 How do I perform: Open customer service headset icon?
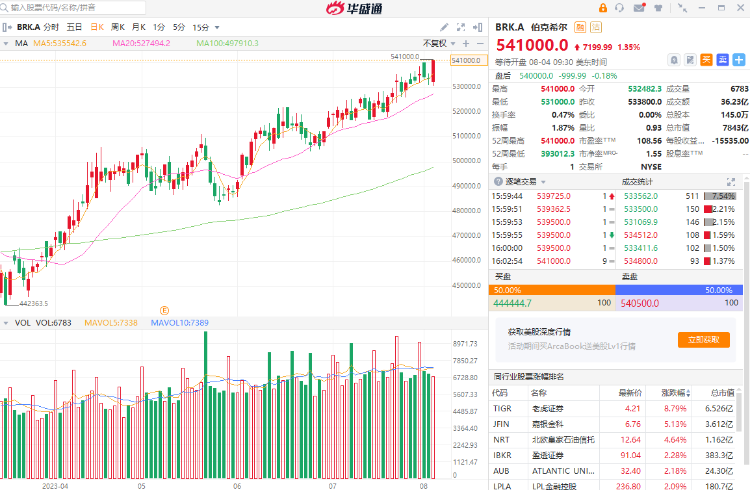(620, 8)
